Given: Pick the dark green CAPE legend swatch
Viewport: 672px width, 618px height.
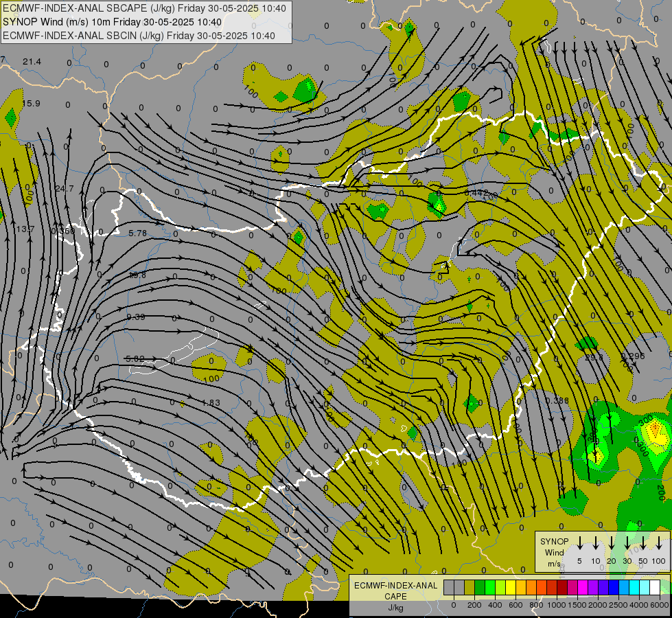Looking at the screenshot, I should pyautogui.click(x=480, y=587).
